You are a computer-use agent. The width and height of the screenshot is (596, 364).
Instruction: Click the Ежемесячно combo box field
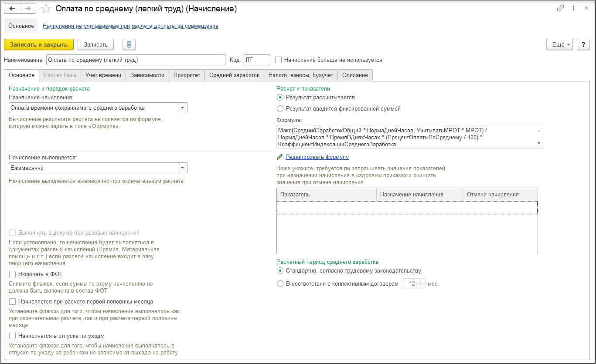[94, 168]
